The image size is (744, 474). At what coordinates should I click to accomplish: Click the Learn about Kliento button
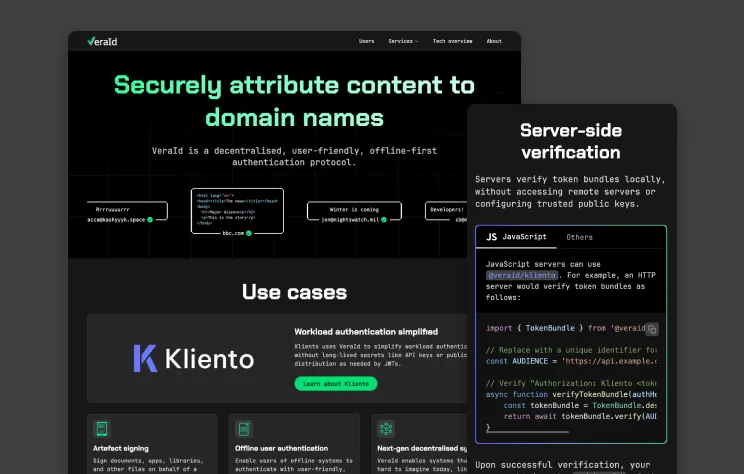[336, 384]
